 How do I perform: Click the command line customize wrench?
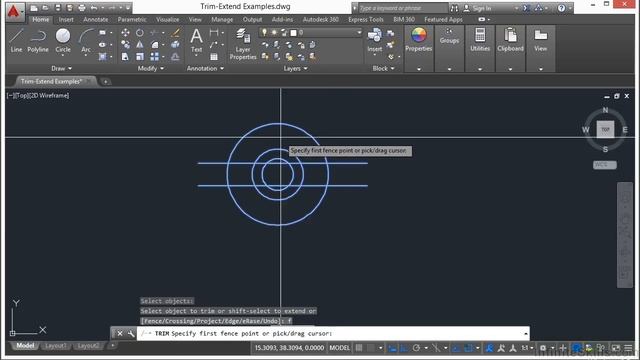coord(131,333)
